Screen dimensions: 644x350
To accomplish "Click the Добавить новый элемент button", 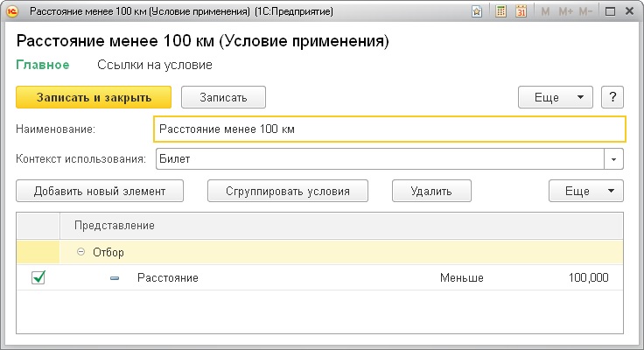I will pyautogui.click(x=98, y=191).
